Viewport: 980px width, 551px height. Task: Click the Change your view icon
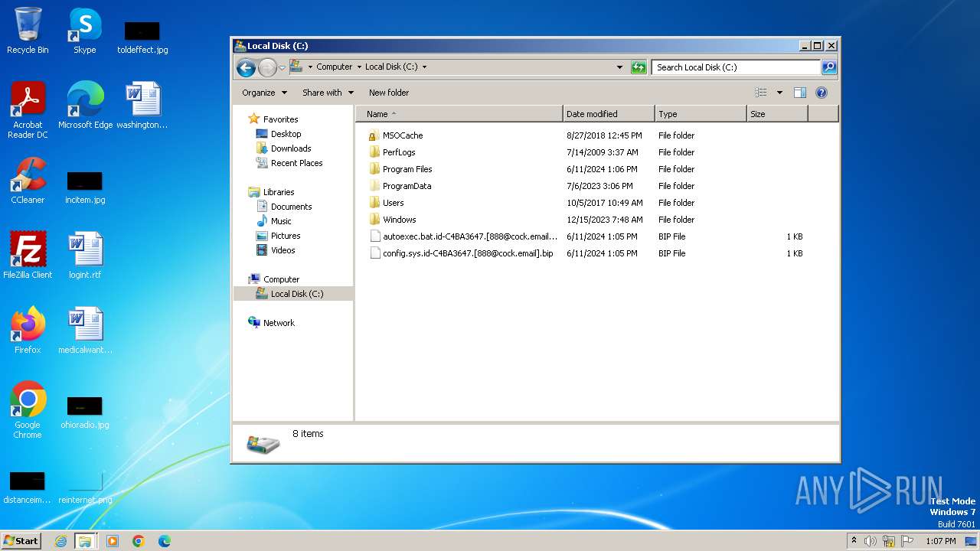[x=761, y=93]
